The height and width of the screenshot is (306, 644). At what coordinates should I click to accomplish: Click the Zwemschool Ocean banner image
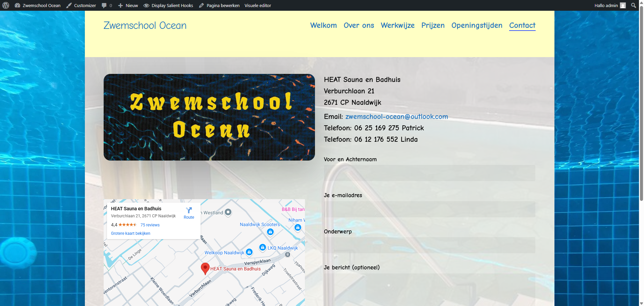coord(209,117)
